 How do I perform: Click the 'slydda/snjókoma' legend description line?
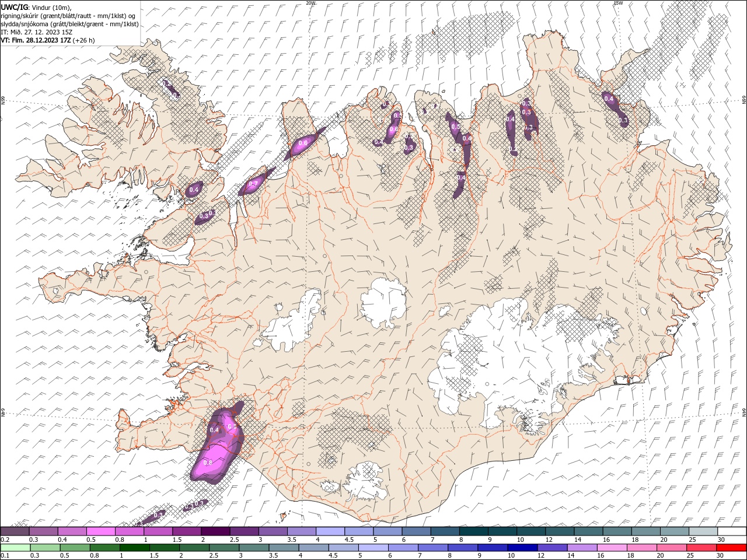pos(69,24)
